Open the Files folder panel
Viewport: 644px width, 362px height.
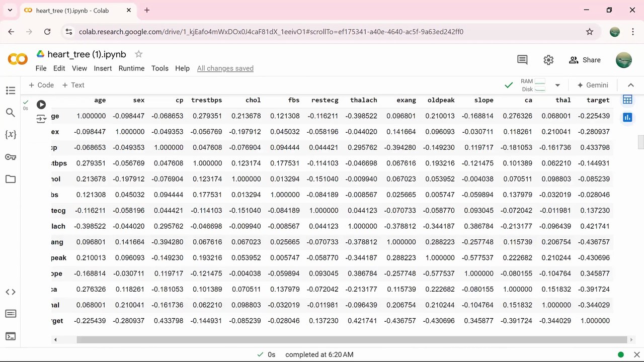pos(11,179)
